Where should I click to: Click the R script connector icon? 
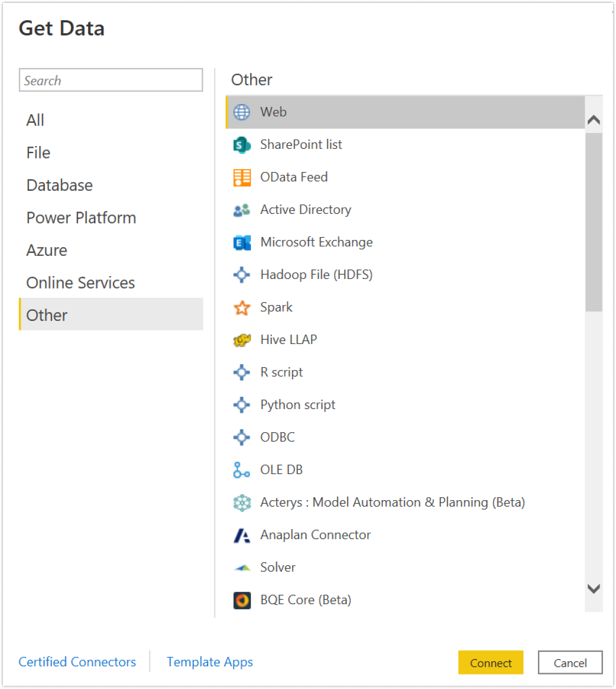[241, 372]
